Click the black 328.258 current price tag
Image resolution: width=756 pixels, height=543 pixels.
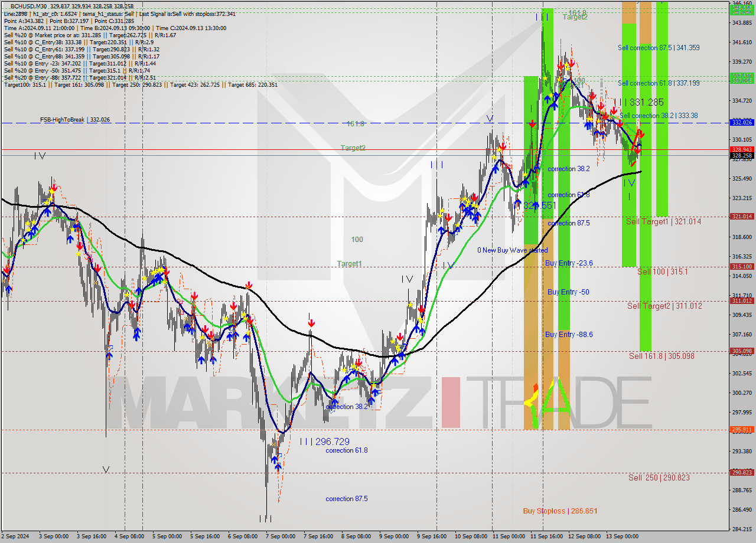742,155
